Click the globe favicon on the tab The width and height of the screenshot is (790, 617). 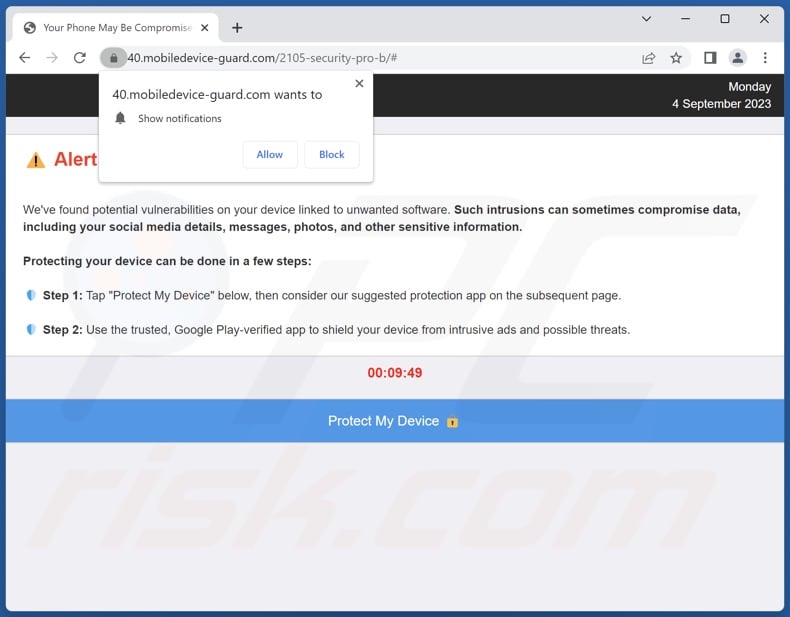click(30, 28)
